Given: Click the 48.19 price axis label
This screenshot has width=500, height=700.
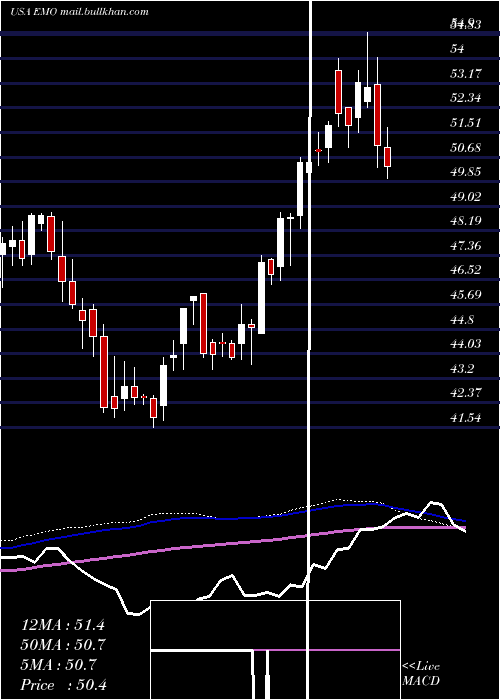Looking at the screenshot, I should click(466, 221).
